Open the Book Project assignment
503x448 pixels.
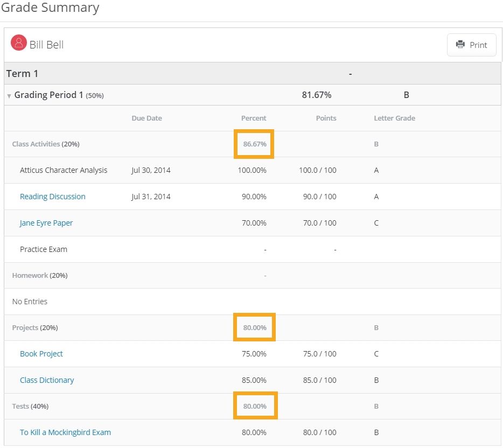(x=41, y=354)
